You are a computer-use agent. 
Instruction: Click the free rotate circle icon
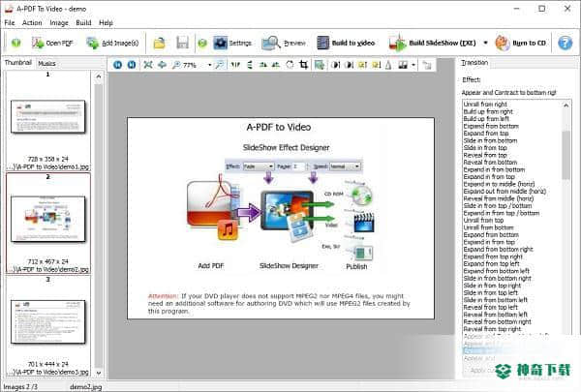point(290,65)
